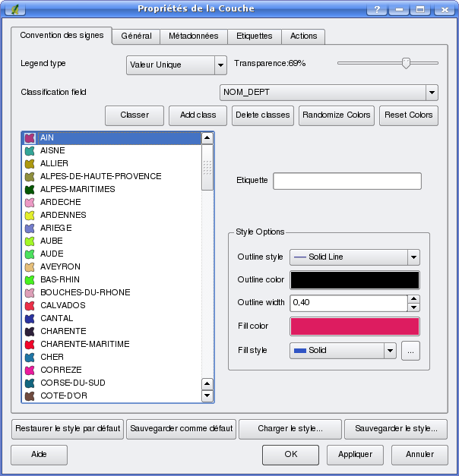Click the CALVADOS red symbol icon
The image size is (459, 476).
point(30,306)
